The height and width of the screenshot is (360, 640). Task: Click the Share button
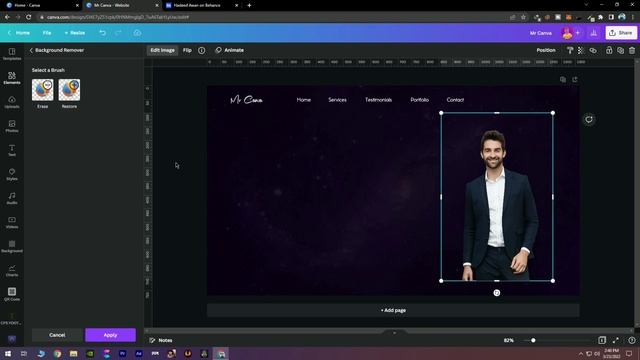pyautogui.click(x=621, y=33)
